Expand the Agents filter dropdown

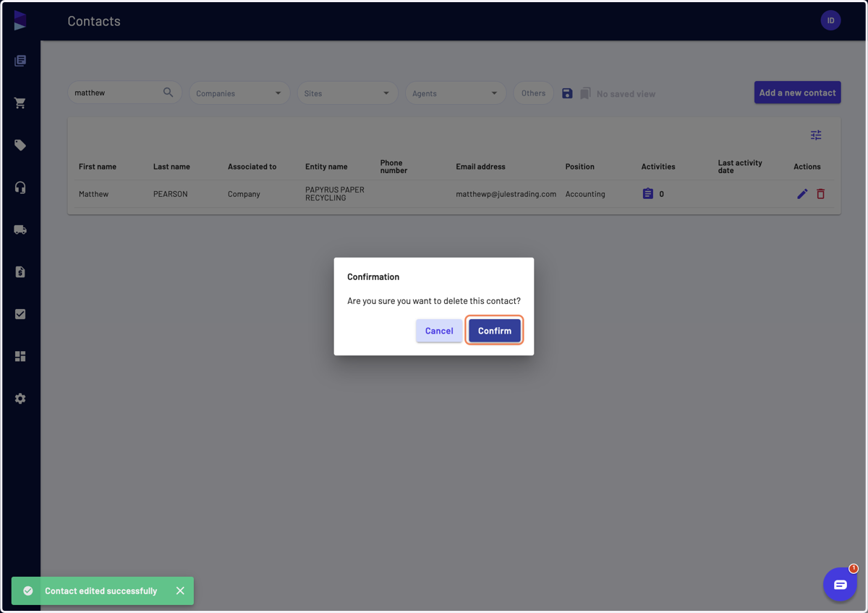tap(455, 93)
